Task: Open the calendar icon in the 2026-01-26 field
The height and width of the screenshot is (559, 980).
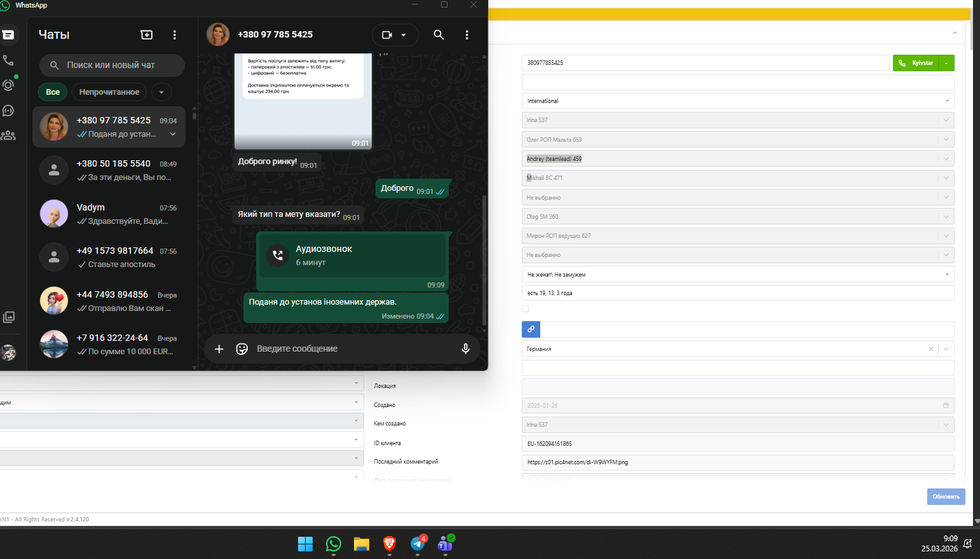Action: point(946,405)
